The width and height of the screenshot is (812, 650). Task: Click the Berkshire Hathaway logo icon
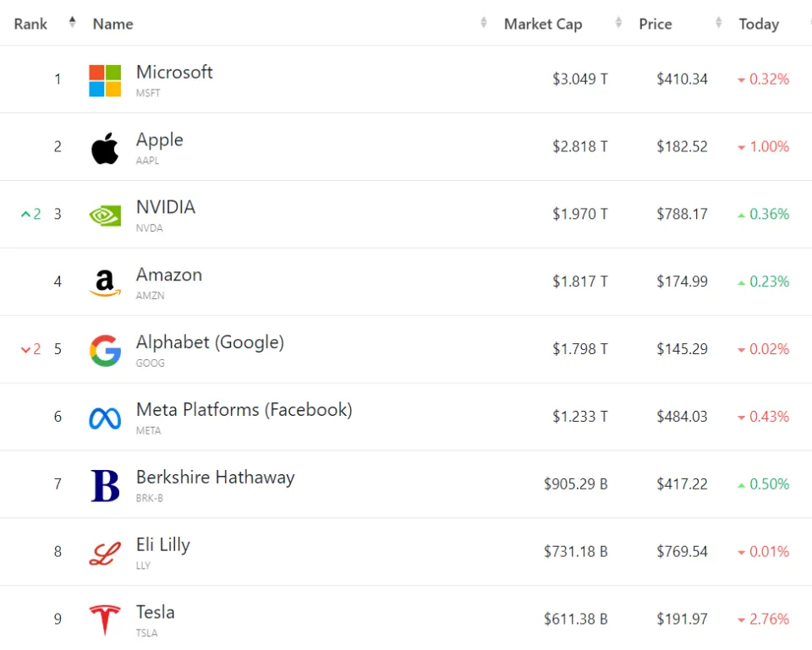(105, 485)
